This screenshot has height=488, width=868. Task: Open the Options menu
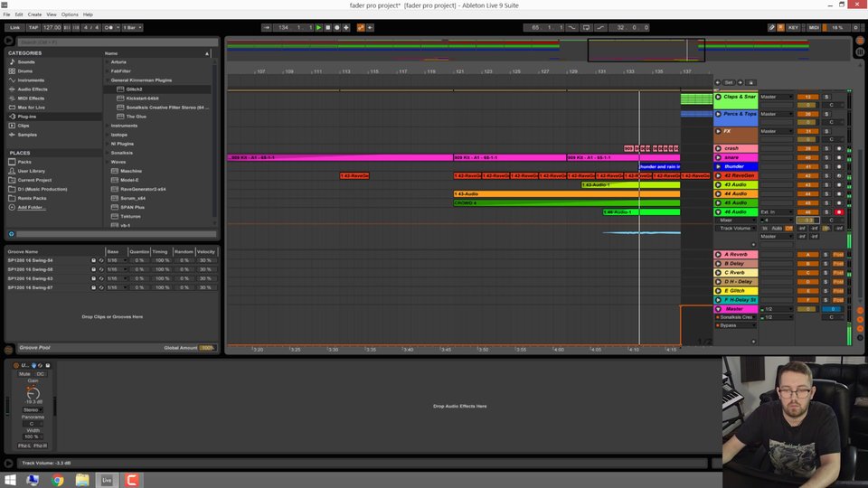pyautogui.click(x=70, y=14)
